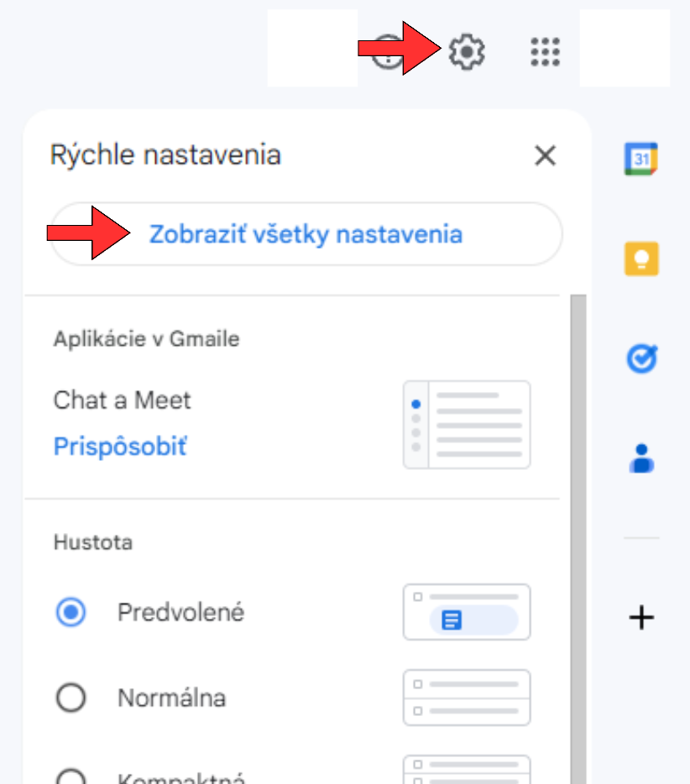Click the Prispôsobiť link
The image size is (690, 784).
(x=120, y=446)
